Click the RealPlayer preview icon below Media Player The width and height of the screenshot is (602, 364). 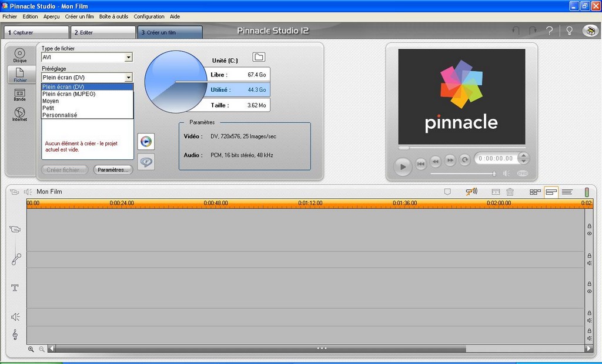(146, 162)
